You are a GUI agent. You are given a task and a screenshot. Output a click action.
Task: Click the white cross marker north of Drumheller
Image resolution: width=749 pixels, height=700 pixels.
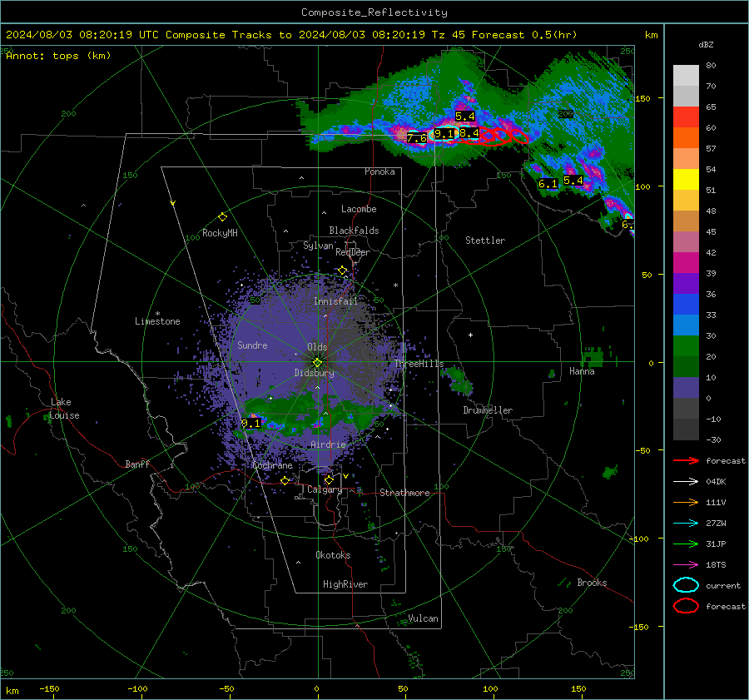coord(470,335)
